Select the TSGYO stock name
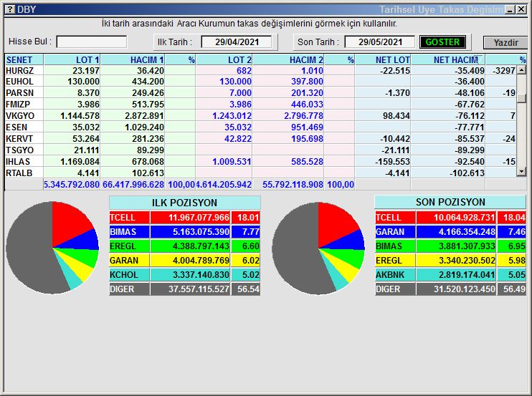The image size is (532, 396). pyautogui.click(x=19, y=150)
